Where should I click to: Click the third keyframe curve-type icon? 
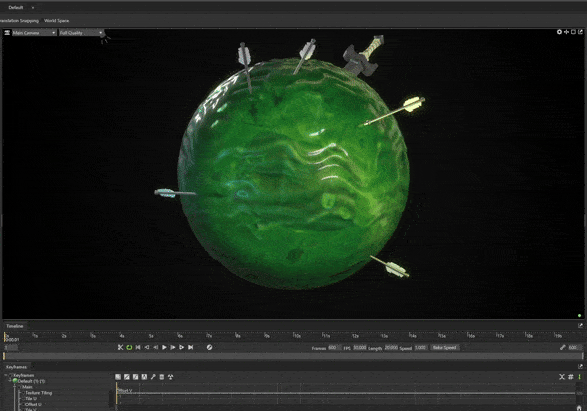136,377
